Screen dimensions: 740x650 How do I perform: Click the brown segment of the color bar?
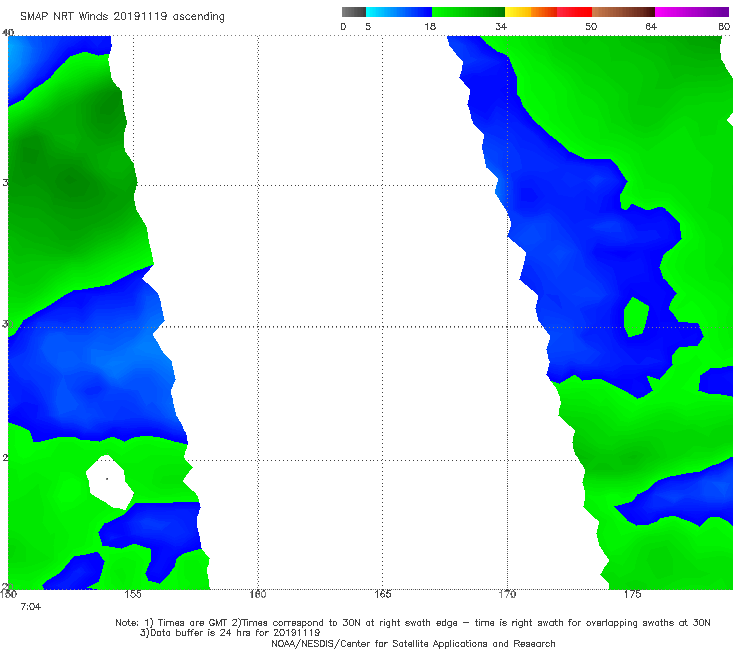point(623,12)
